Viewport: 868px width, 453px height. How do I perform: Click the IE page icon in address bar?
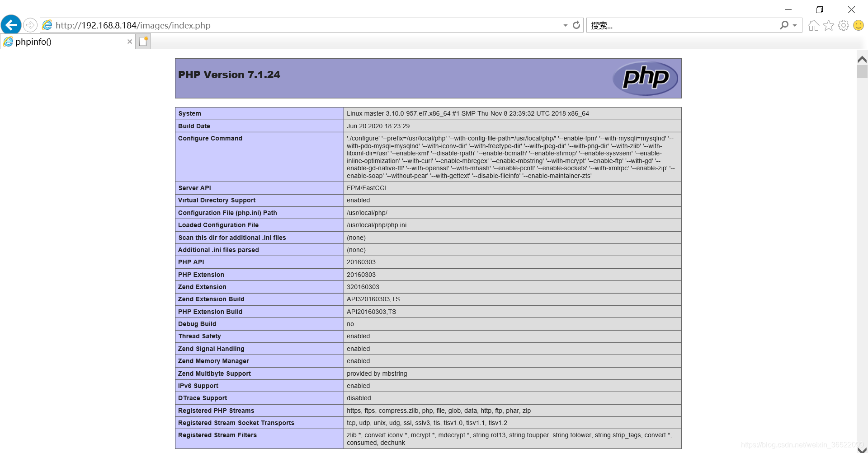[47, 25]
